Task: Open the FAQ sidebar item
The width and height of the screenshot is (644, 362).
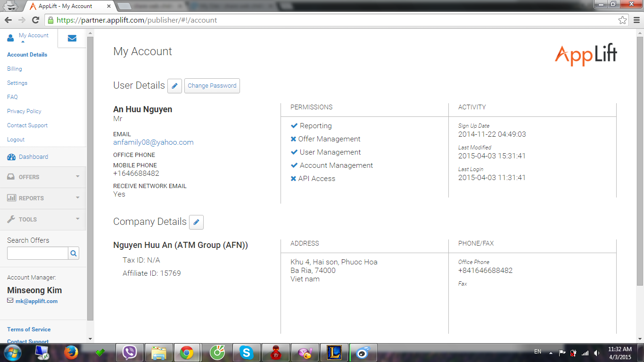Action: tap(12, 97)
